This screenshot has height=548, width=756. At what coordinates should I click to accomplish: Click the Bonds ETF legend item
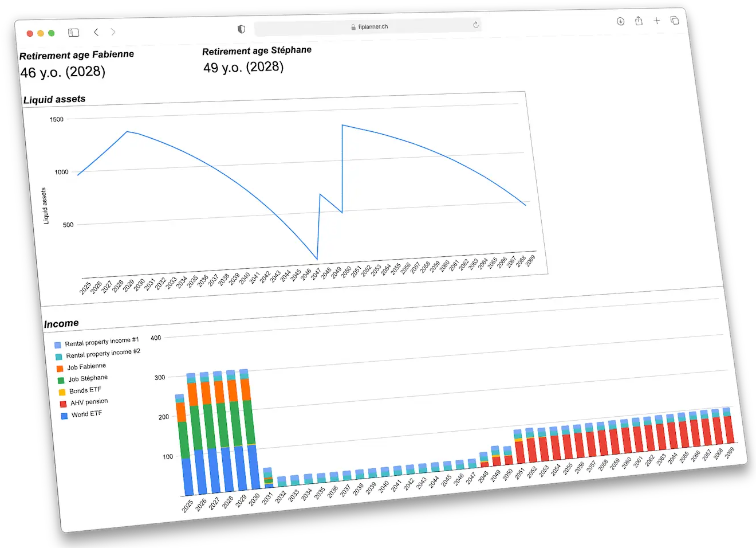point(85,390)
